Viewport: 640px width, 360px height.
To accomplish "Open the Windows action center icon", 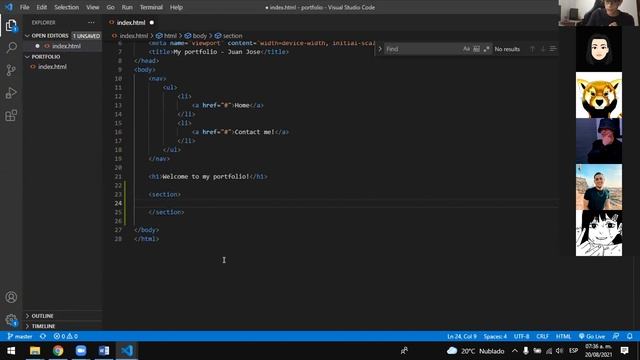I will [x=624, y=351].
